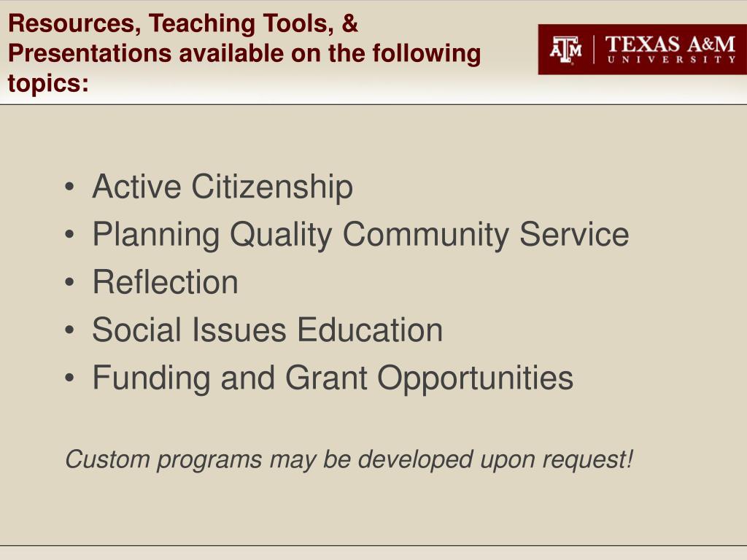Click the bullet dot before Funding and Grant

pyautogui.click(x=69, y=378)
